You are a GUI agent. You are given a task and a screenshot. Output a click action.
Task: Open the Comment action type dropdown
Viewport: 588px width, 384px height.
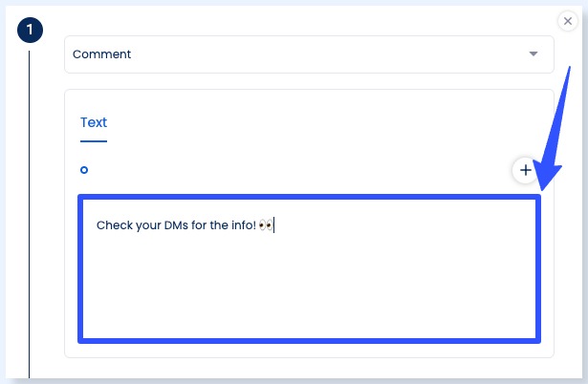pos(309,54)
